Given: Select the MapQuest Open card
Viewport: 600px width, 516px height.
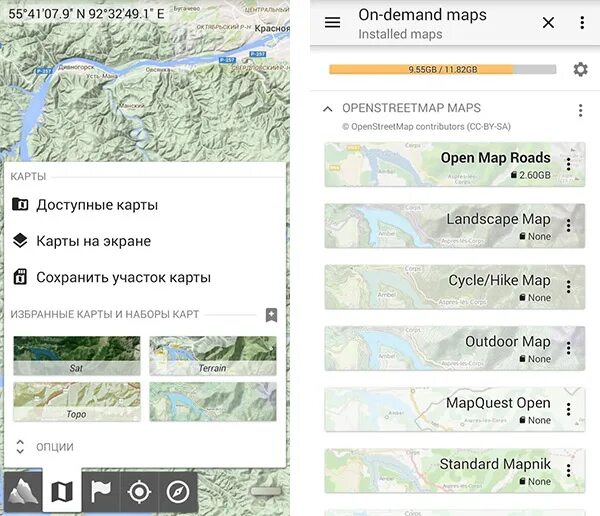Looking at the screenshot, I should 455,410.
